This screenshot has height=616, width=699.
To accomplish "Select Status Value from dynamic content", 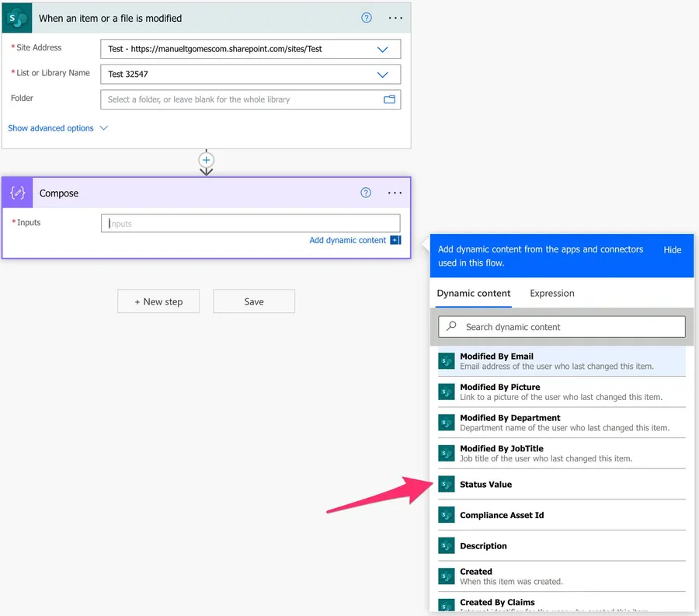I will pyautogui.click(x=485, y=485).
